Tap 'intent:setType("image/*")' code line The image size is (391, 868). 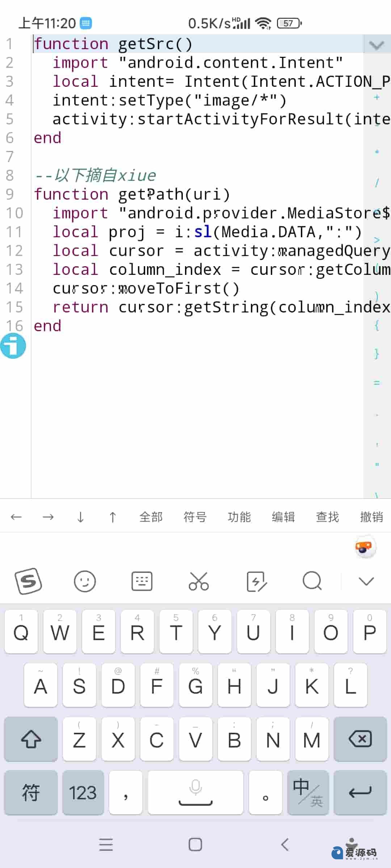(169, 100)
